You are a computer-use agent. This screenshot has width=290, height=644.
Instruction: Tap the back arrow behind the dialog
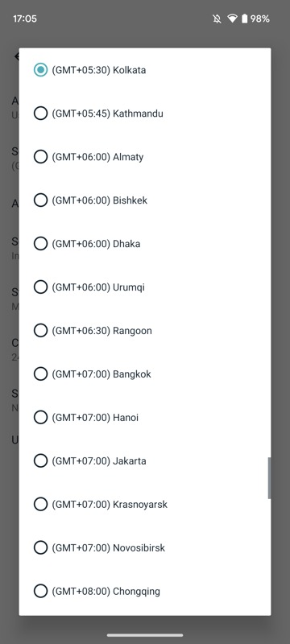coord(16,56)
